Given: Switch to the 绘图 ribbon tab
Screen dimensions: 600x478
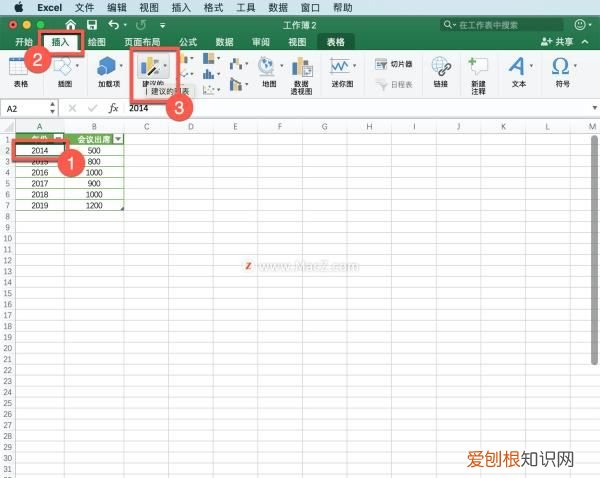Looking at the screenshot, I should [96, 42].
